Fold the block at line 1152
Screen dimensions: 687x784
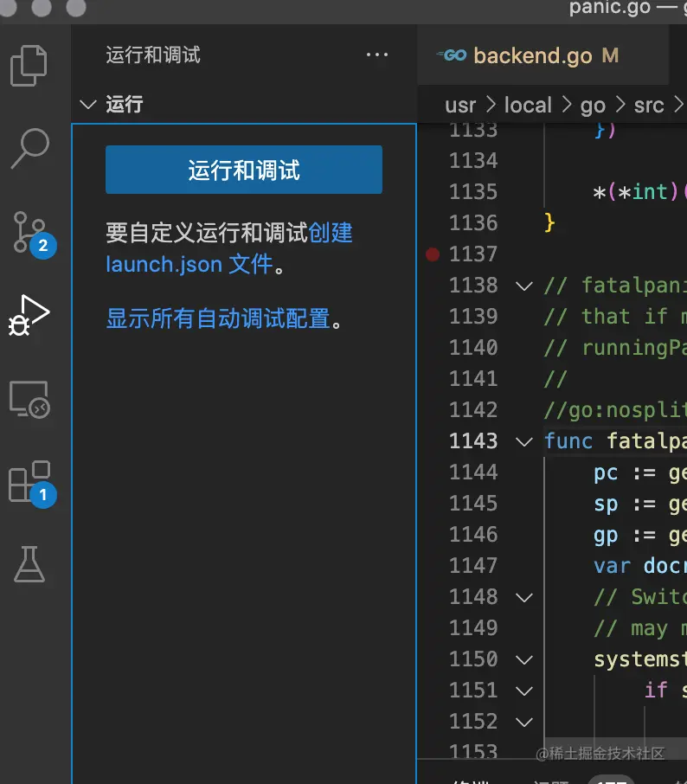click(524, 722)
